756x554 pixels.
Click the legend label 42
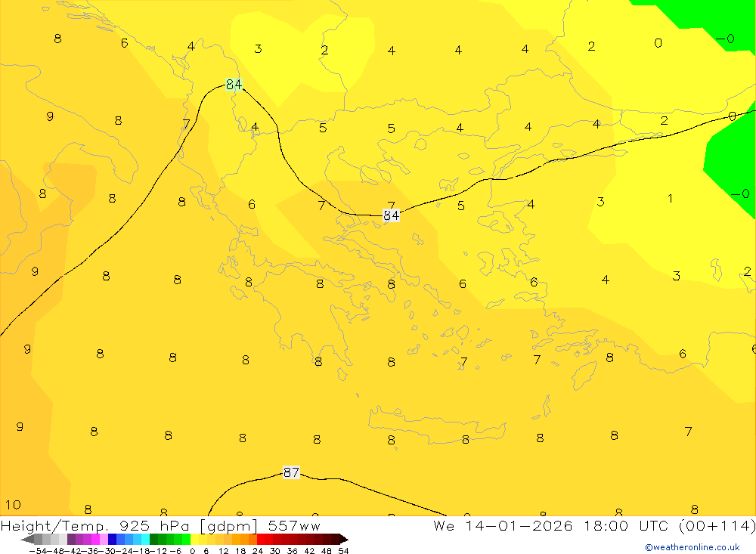click(x=309, y=551)
